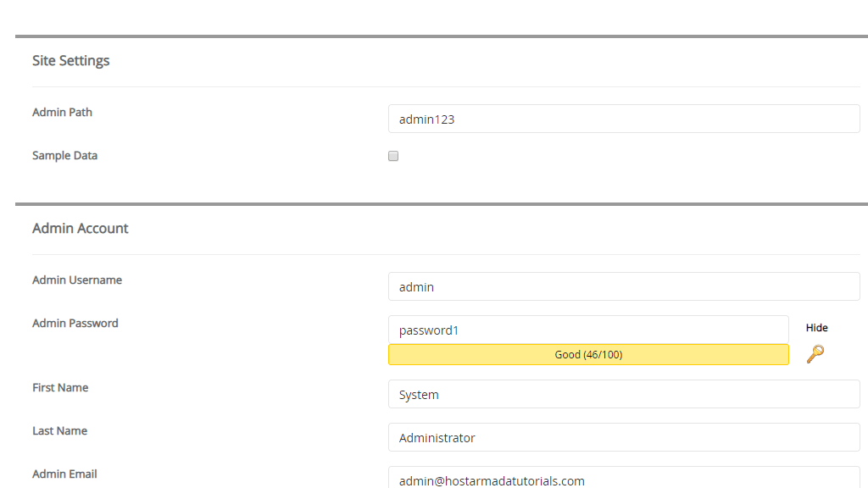Screen dimensions: 868x488
Task: Focus the Last Name field showing Administrator
Action: tap(624, 438)
